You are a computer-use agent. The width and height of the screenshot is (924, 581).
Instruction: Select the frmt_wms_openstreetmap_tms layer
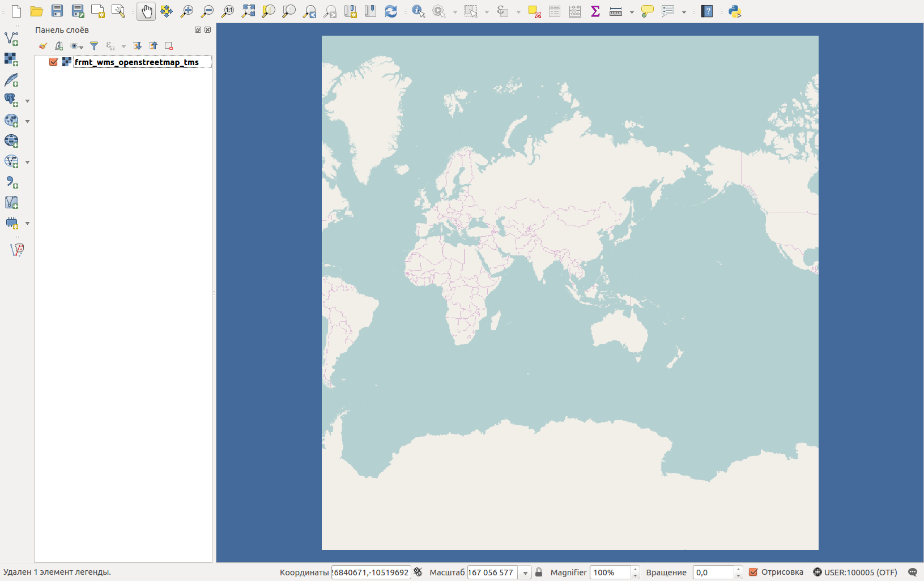137,62
